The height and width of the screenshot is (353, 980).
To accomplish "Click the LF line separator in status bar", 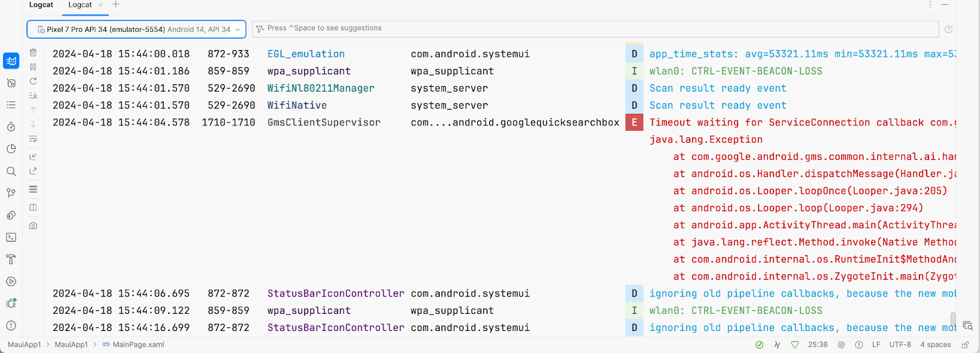I will coord(876,345).
